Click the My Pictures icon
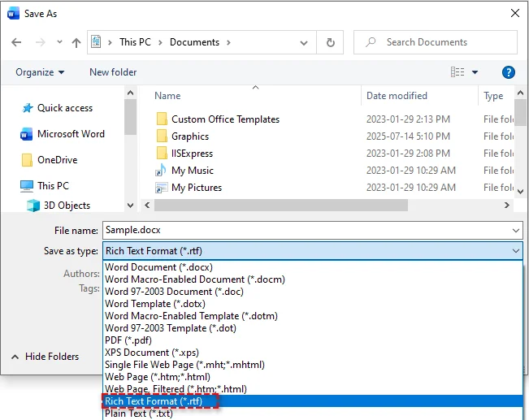The image size is (529, 420). [x=161, y=188]
